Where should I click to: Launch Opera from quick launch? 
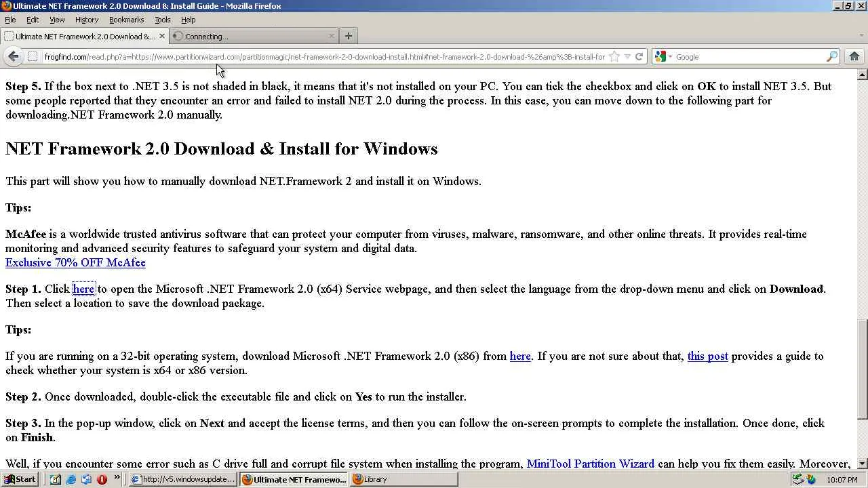tap(102, 479)
